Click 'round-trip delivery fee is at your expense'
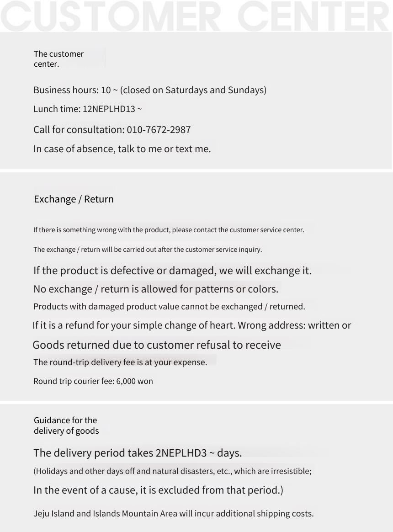Screen dimensions: 393x532 coord(120,362)
